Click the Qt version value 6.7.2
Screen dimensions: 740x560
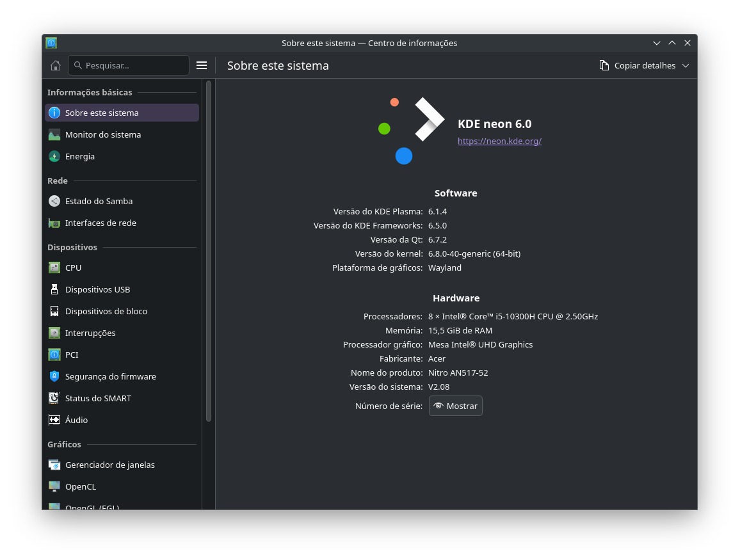[437, 239]
